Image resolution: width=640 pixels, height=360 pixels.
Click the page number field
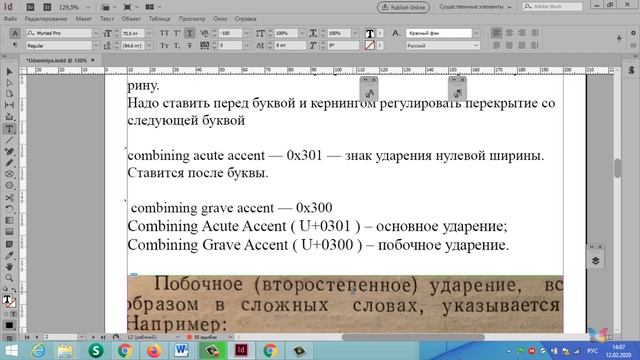pyautogui.click(x=60, y=337)
